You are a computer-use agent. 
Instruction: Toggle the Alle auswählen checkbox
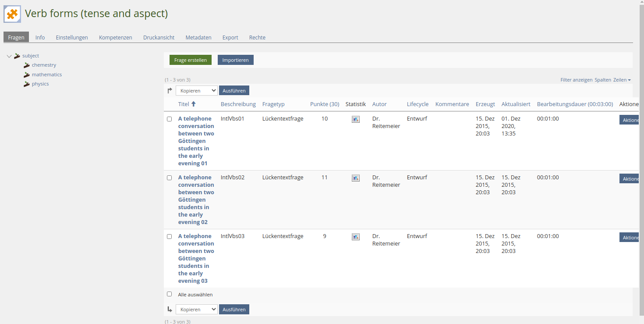tap(170, 294)
